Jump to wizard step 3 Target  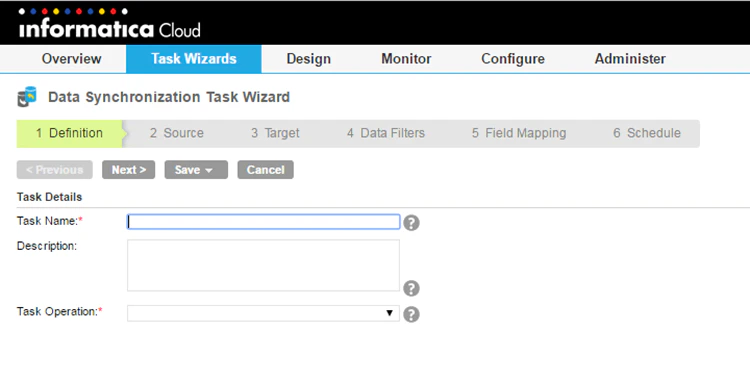[x=276, y=133]
